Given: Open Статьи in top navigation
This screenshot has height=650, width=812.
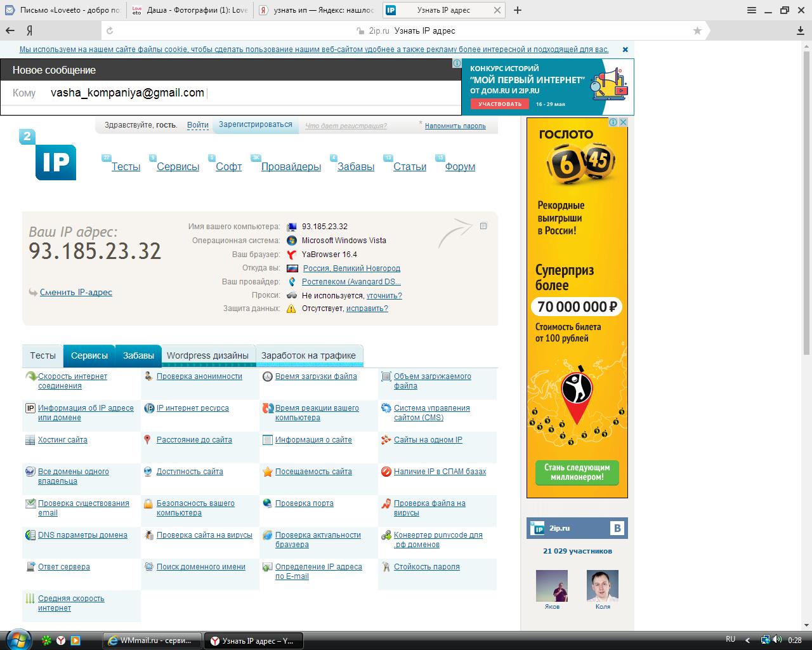Looking at the screenshot, I should (x=410, y=166).
